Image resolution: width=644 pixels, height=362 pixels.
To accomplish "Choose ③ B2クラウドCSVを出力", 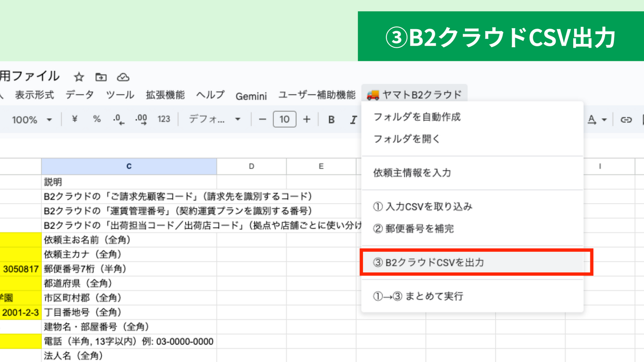I will 472,262.
